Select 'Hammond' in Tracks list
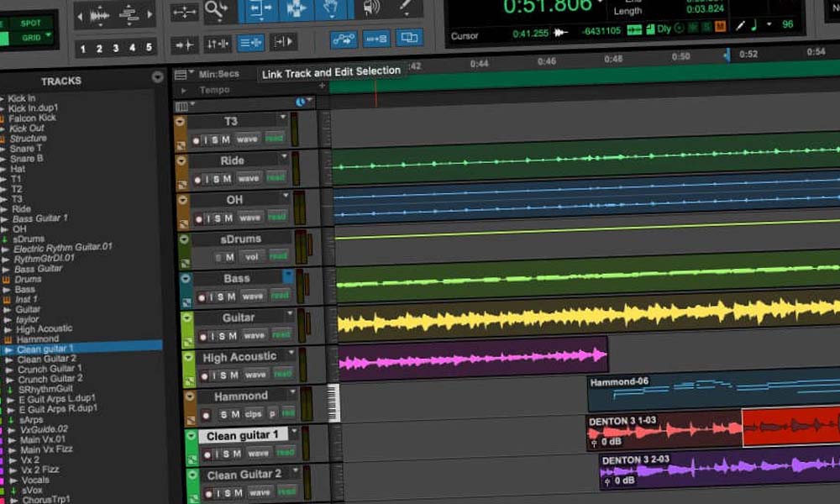Image resolution: width=840 pixels, height=504 pixels. [38, 339]
